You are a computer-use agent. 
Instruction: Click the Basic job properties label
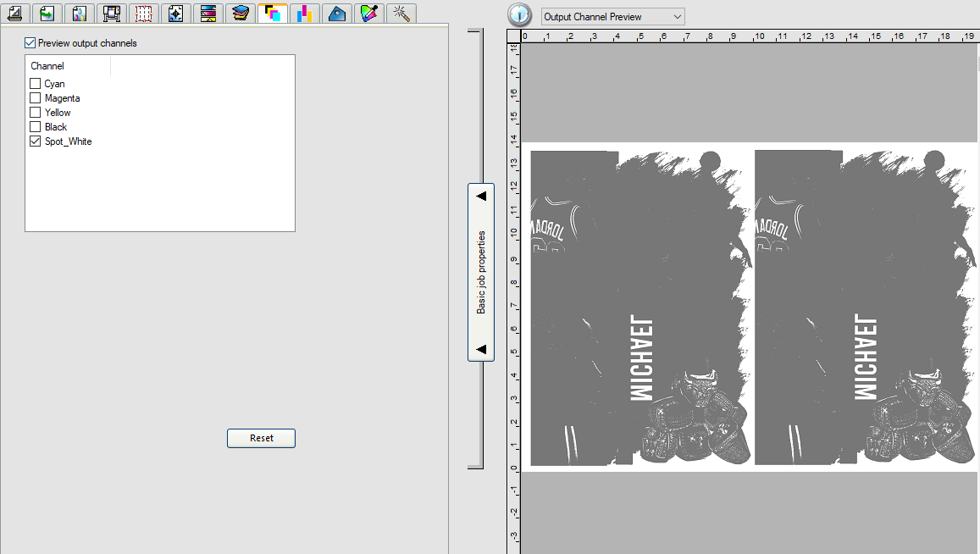[x=480, y=273]
